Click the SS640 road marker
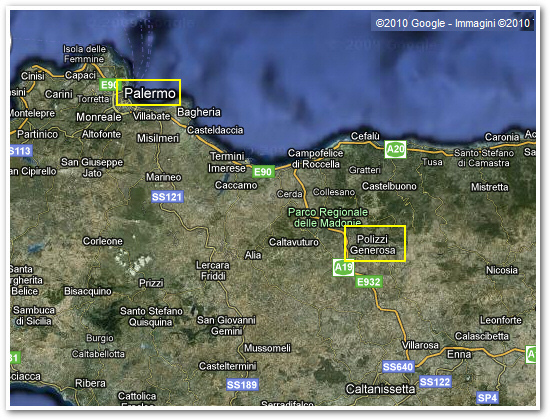The image size is (550, 420). pyautogui.click(x=398, y=367)
